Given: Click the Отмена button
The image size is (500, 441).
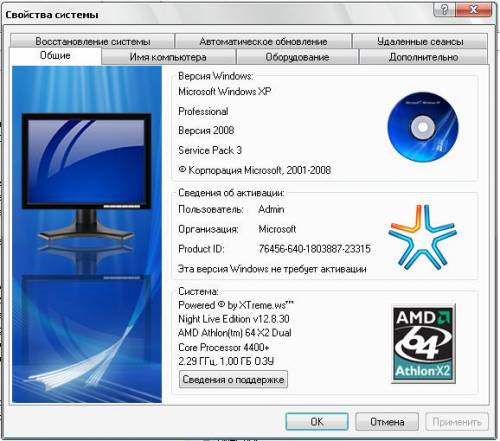Looking at the screenshot, I should [x=387, y=422].
